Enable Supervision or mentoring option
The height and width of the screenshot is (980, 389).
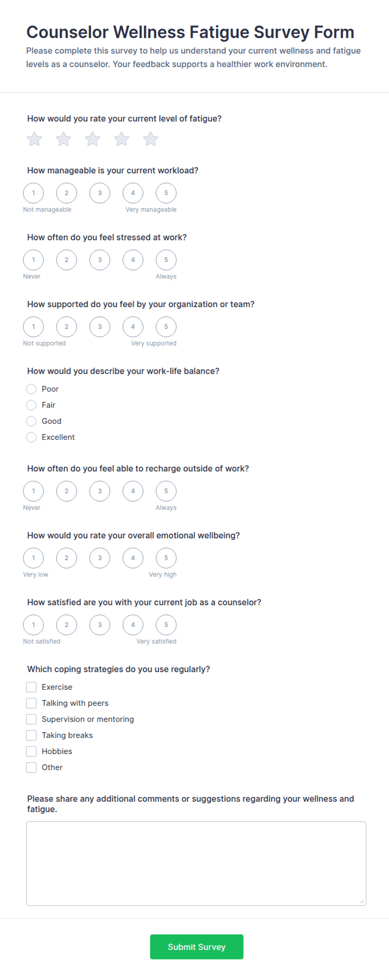(x=31, y=720)
